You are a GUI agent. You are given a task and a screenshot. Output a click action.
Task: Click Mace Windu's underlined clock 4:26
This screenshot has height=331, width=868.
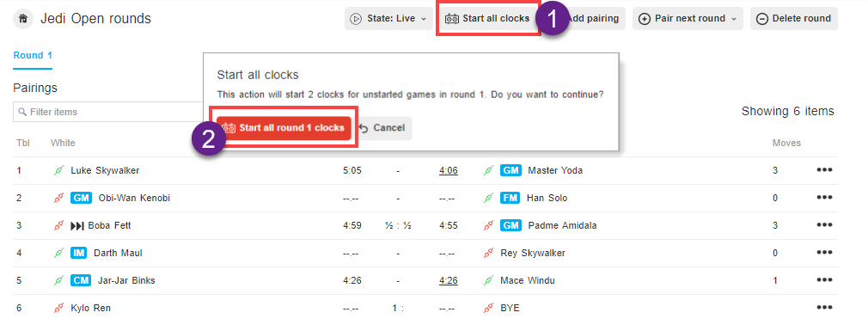point(449,280)
